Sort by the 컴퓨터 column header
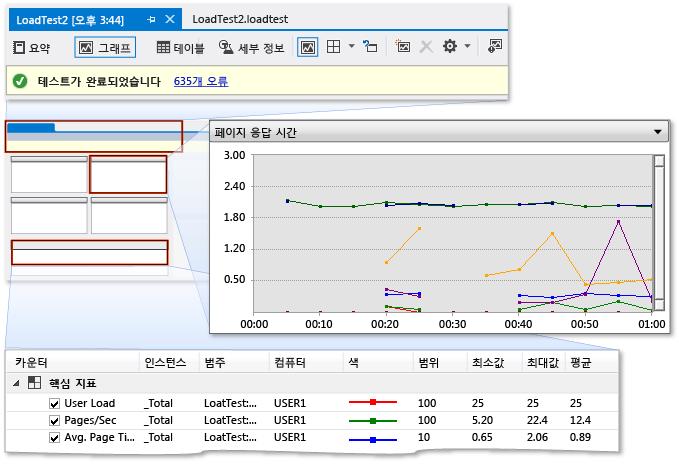 (306, 362)
